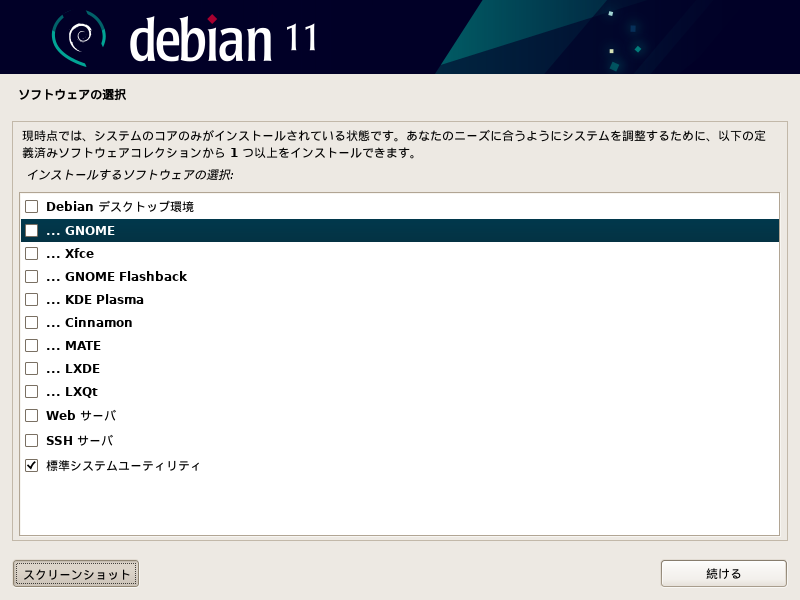Select the '標準システムユーティリティ' row label
Viewport: 800px width, 600px height.
pos(123,465)
